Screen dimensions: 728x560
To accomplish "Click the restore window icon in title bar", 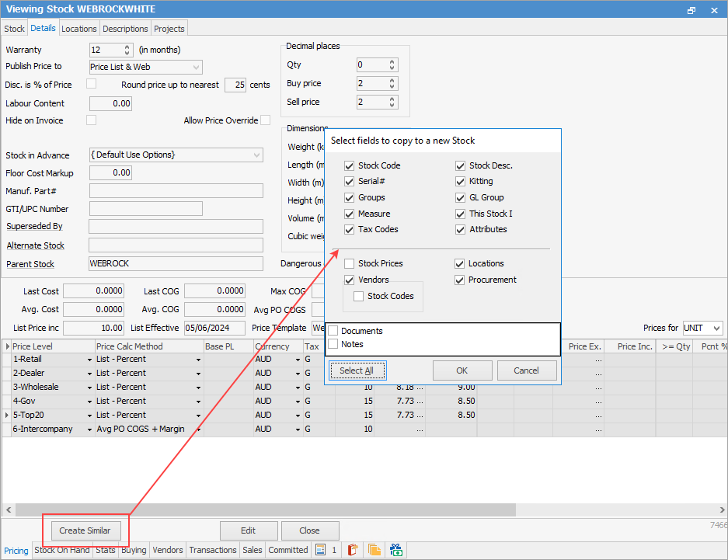I will coord(691,9).
